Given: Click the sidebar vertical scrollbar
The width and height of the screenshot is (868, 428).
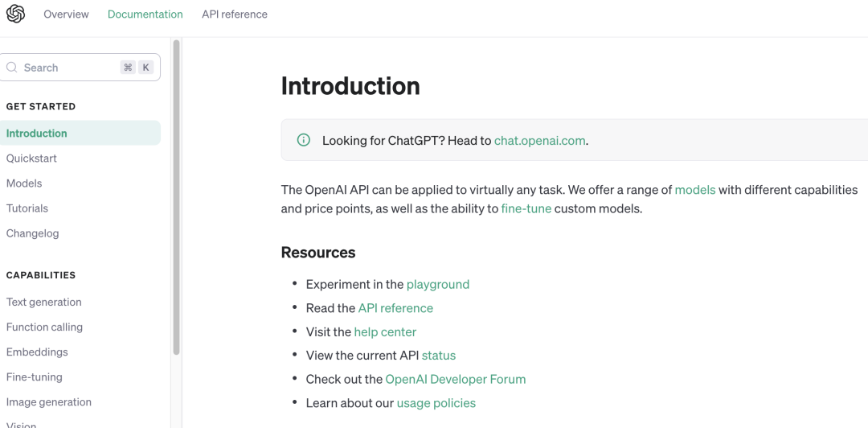Looking at the screenshot, I should coord(177,197).
